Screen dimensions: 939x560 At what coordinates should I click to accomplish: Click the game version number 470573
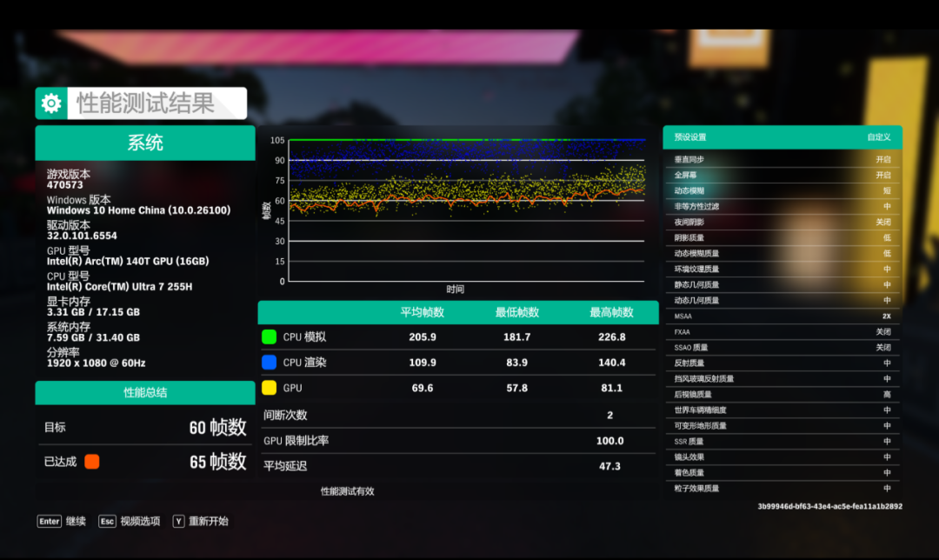64,185
